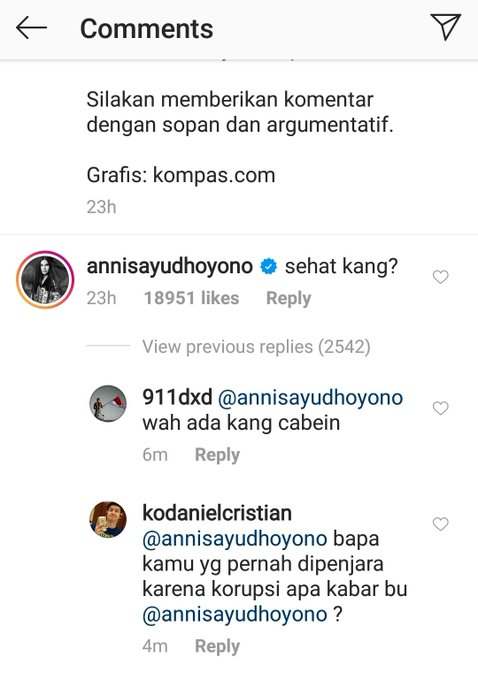The image size is (478, 680).
Task: Reply to kodanielcristian's comment
Action: coord(217,646)
